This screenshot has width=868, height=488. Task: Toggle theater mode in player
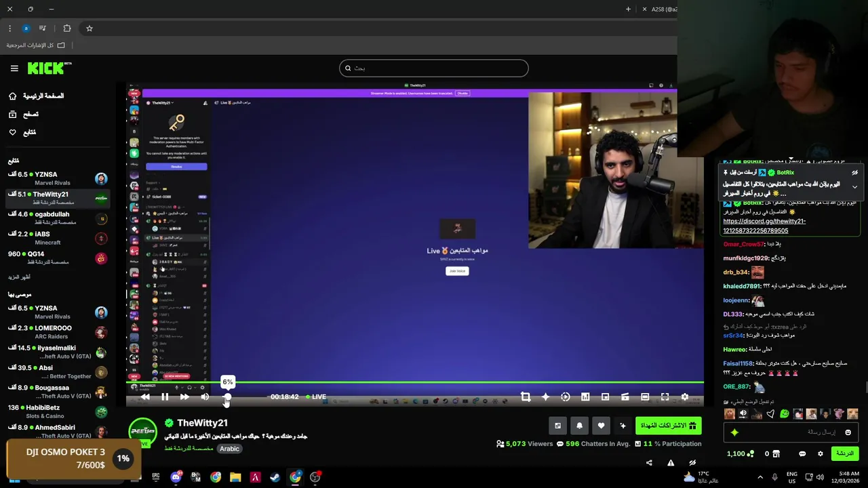(x=645, y=396)
